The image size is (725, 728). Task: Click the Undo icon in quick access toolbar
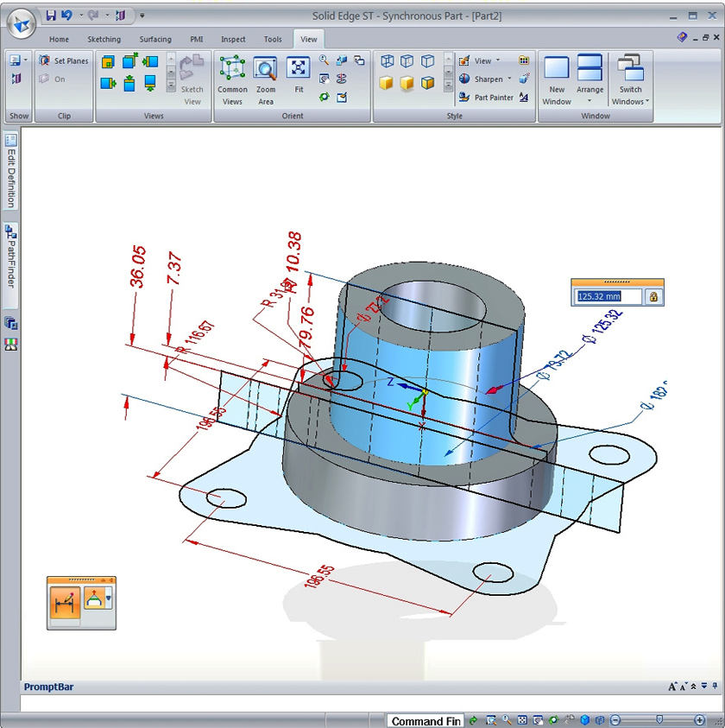coord(66,16)
